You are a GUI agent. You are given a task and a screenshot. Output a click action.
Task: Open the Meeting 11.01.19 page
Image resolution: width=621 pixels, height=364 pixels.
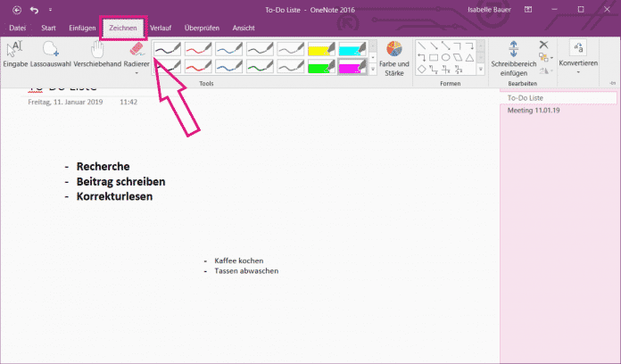[532, 112]
